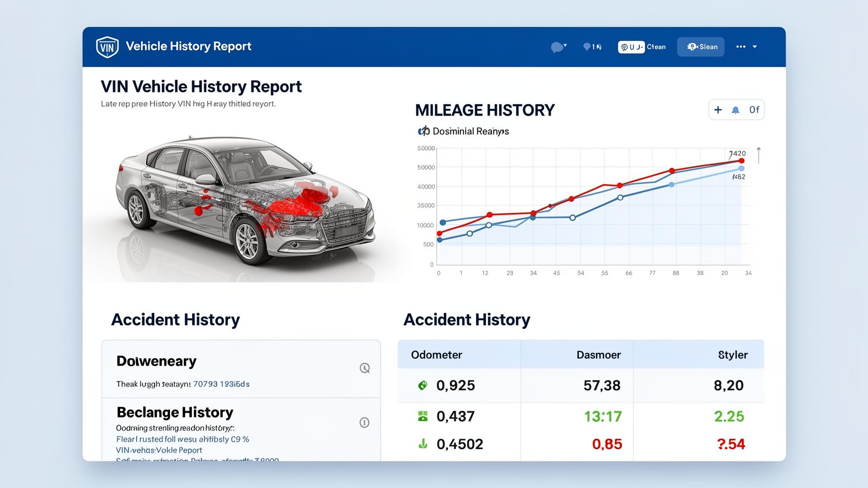
Task: Click the Vehicle History Report title link
Action: tap(188, 46)
